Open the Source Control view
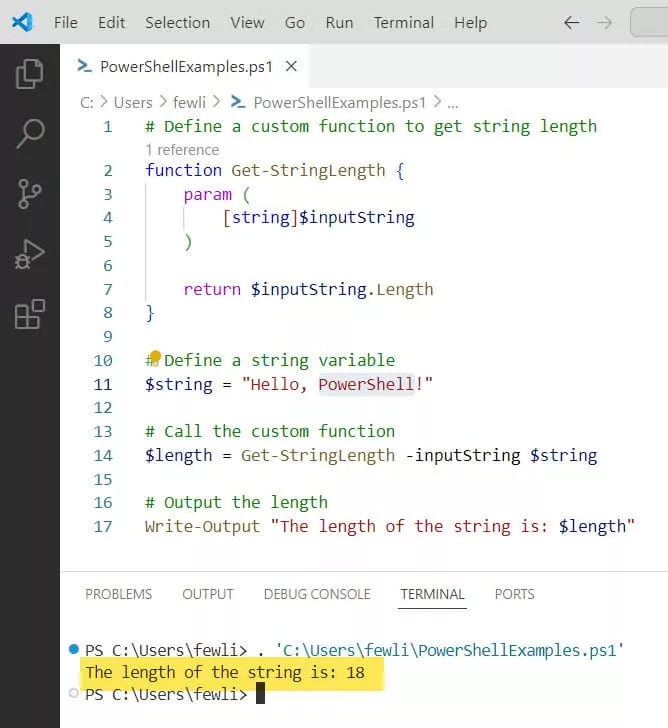Viewport: 668px width, 728px height. pos(30,193)
